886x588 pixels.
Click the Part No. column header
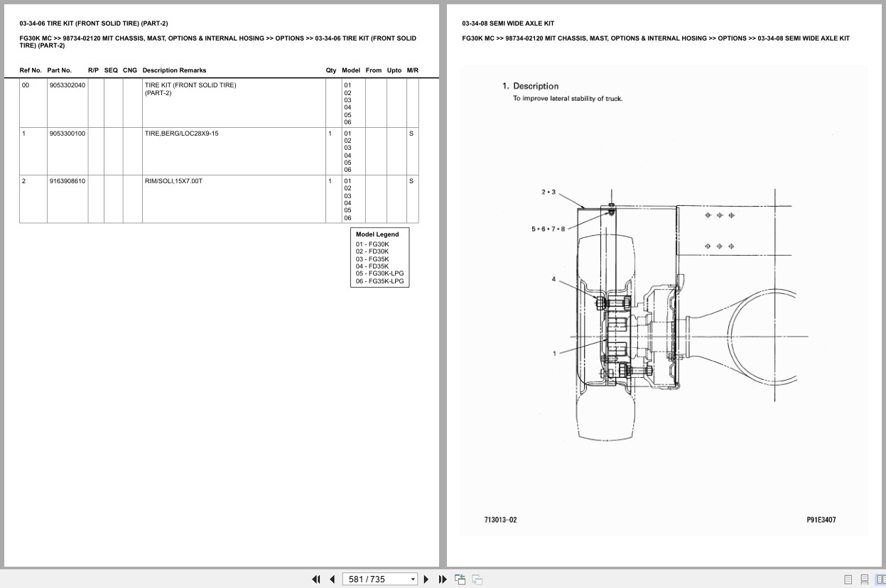(x=60, y=70)
